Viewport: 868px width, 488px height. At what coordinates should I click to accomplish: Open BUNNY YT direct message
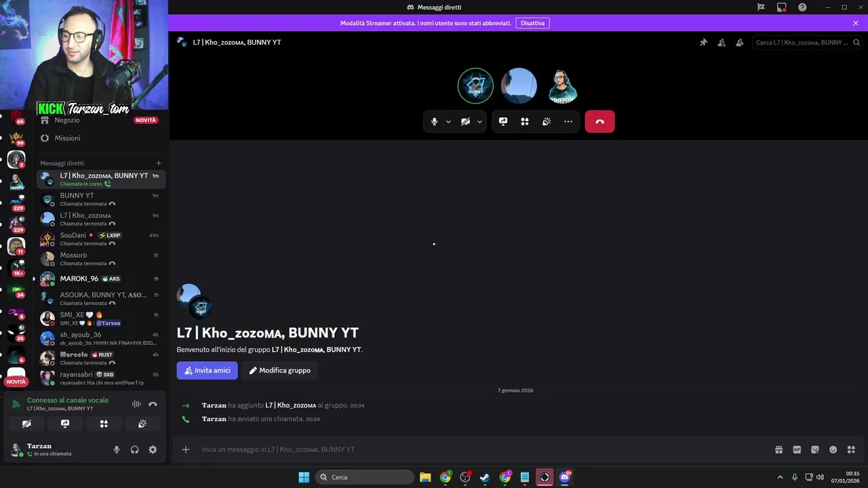pos(100,199)
